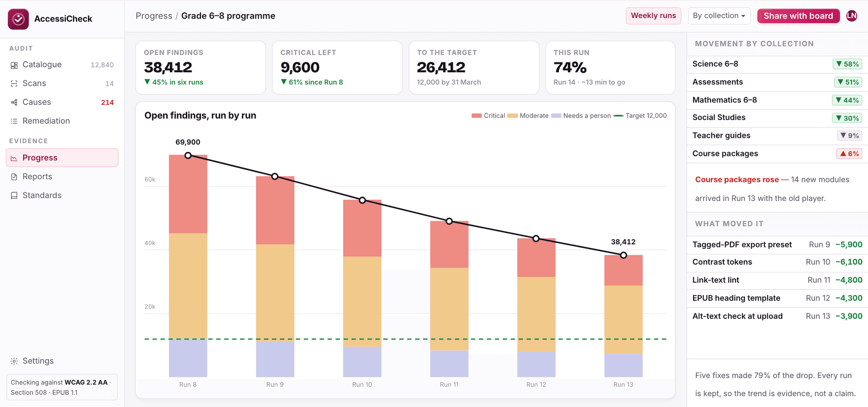
Task: Click the Catalogue grid icon
Action: 14,65
